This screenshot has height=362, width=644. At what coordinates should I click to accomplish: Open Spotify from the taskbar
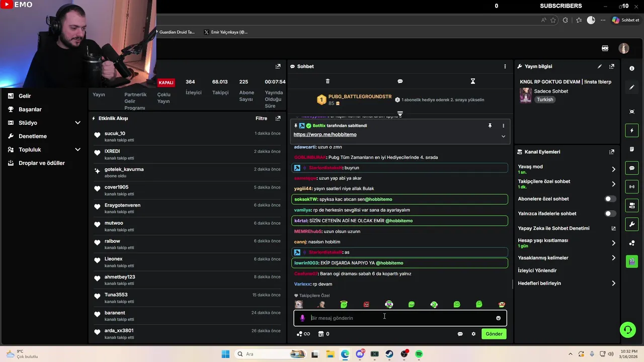419,354
